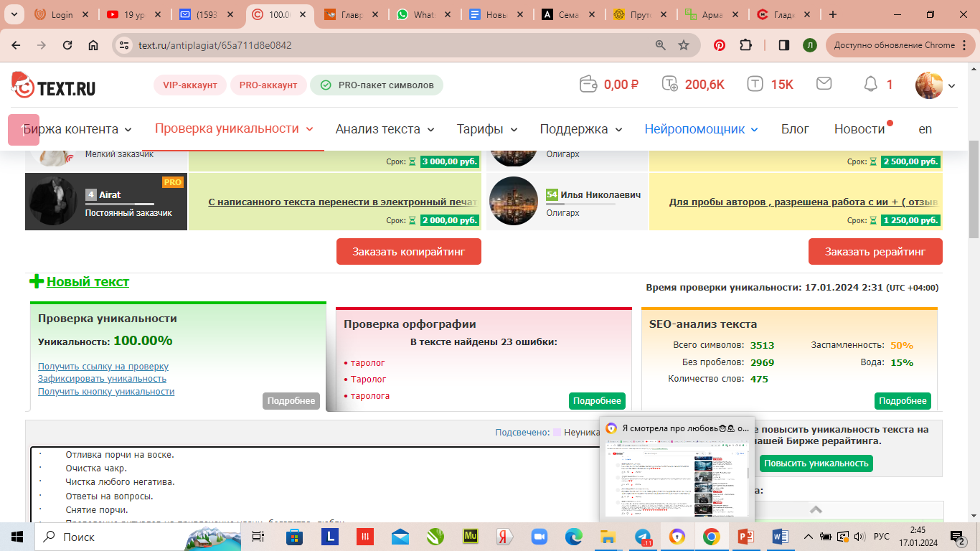Click the page vertical scrollbar

point(974,188)
